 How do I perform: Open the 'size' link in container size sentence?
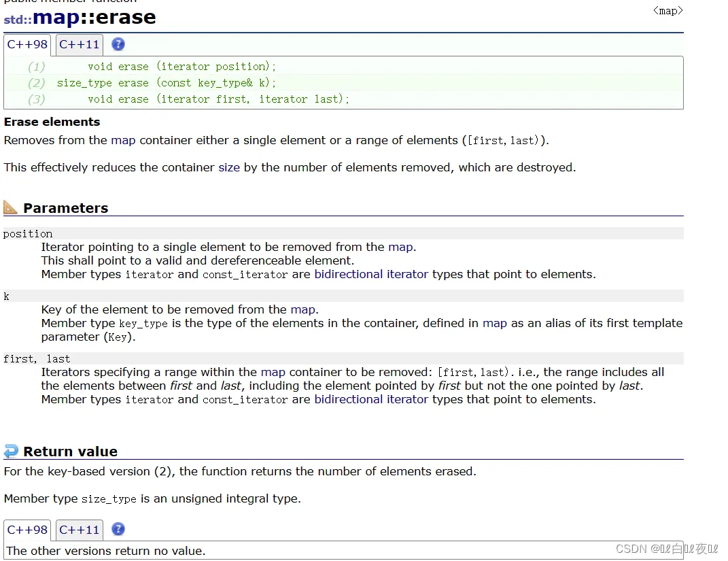tap(229, 167)
